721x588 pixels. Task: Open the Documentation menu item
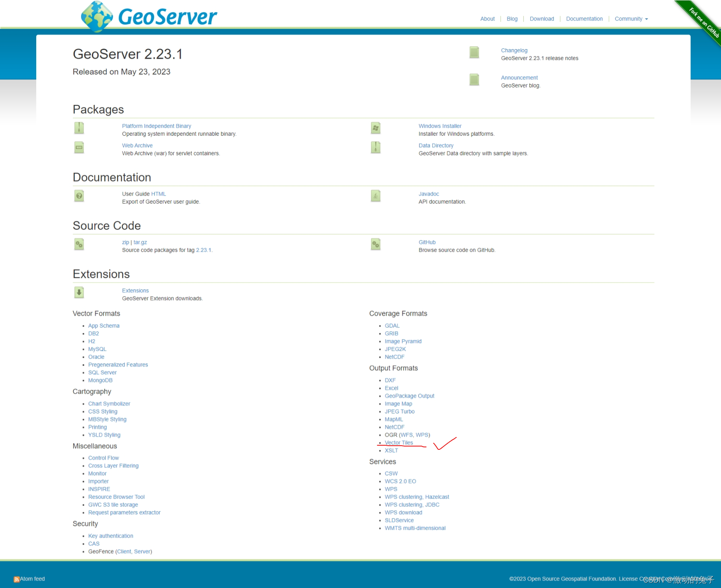(584, 19)
